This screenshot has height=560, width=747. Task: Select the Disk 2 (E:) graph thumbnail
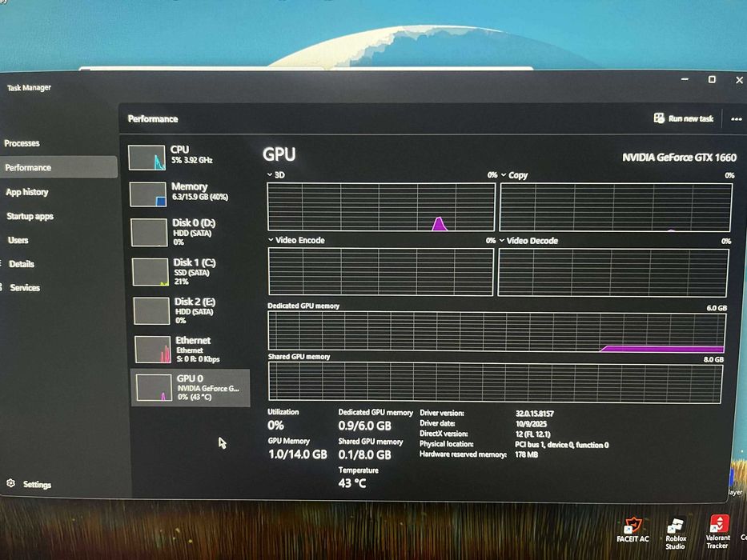[151, 310]
